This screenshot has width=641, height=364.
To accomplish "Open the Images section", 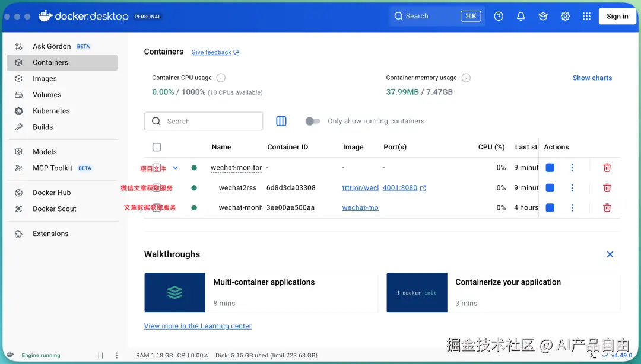I will (62, 78).
